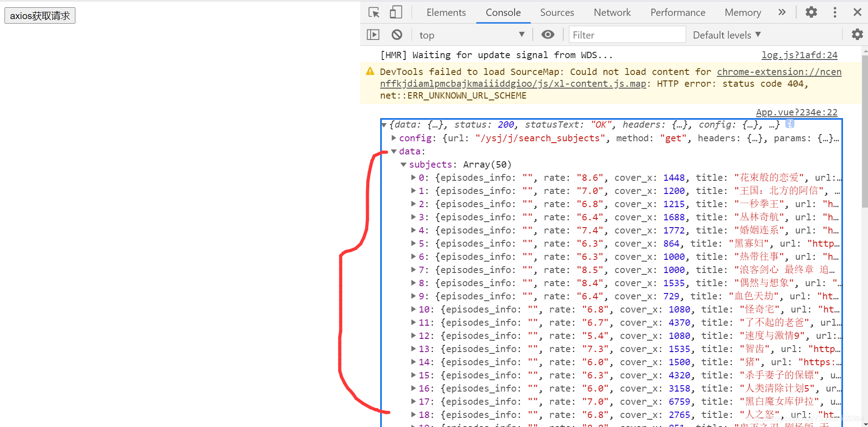868x427 pixels.
Task: Expand array item 11 titled 了不起的老爸
Action: point(413,323)
